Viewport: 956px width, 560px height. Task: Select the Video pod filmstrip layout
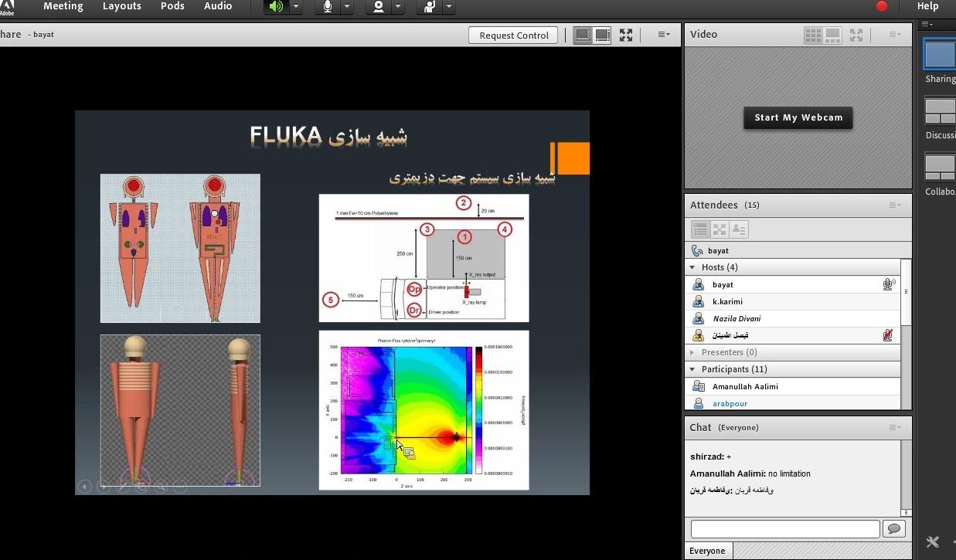click(x=832, y=35)
